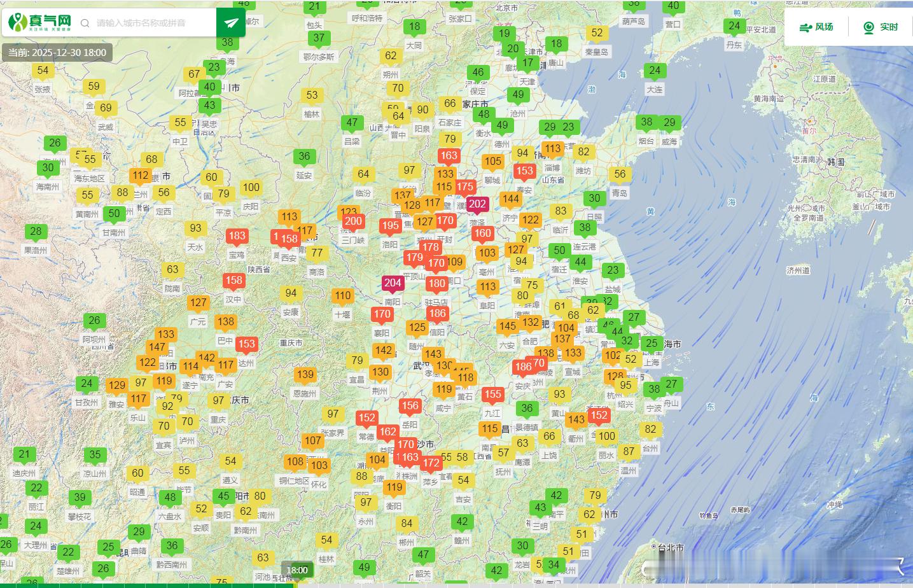Click the magnifier icon in the search box
This screenshot has height=588, width=913.
point(85,24)
